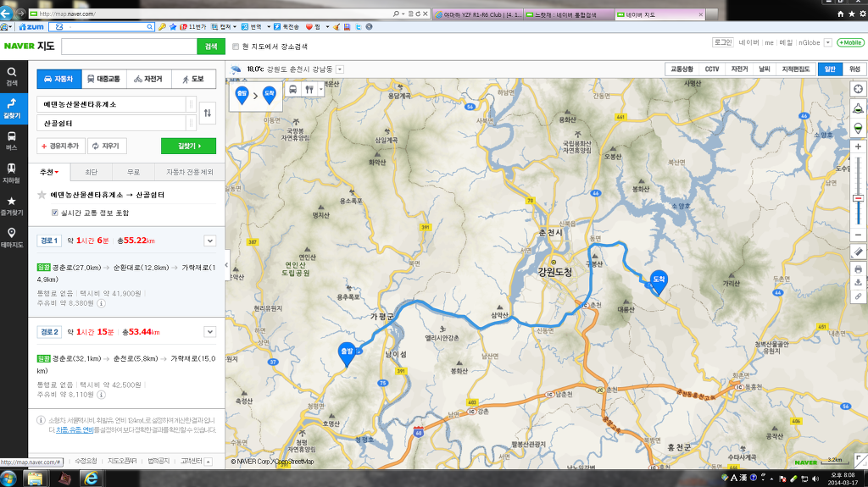Zoom in with the plus button
Screen dimensions: 868x487
tap(858, 147)
